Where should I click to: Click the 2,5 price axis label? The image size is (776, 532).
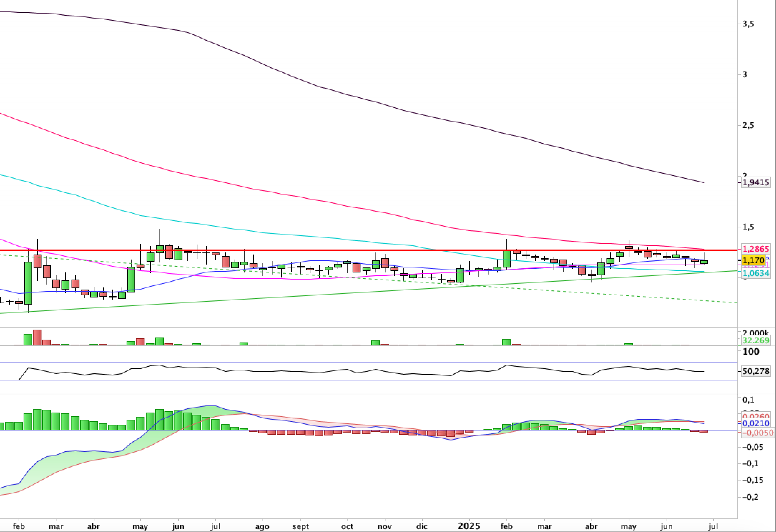pos(749,125)
